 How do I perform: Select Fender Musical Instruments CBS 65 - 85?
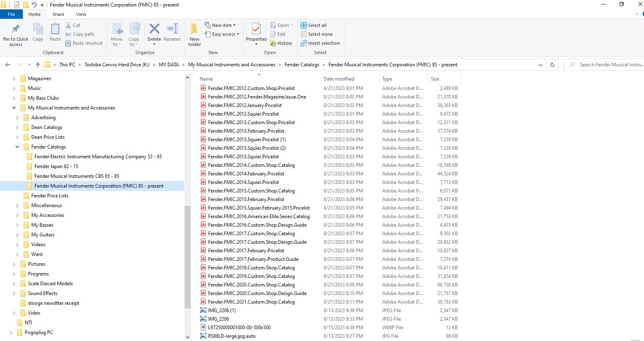[x=77, y=176]
